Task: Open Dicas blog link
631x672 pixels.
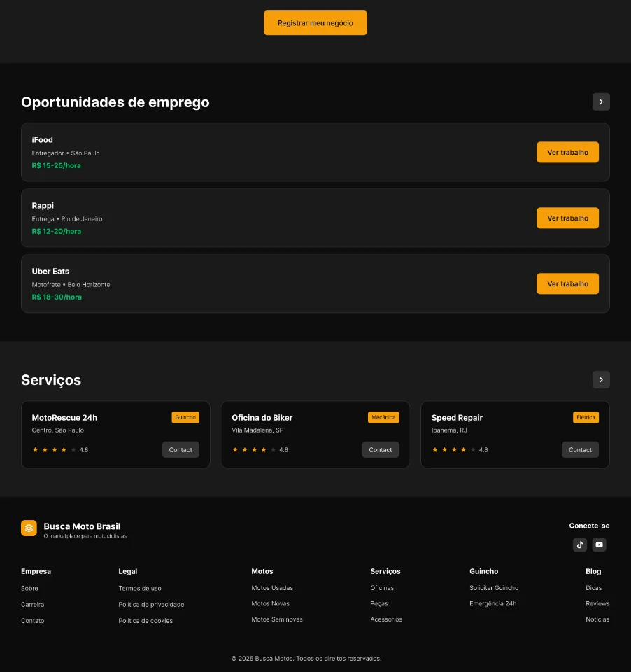Action: click(593, 588)
